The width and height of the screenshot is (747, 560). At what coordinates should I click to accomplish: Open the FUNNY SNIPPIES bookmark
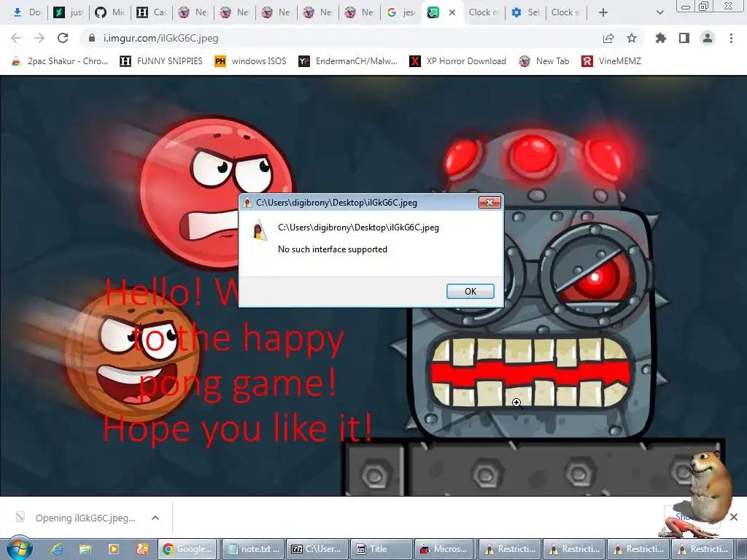[161, 61]
